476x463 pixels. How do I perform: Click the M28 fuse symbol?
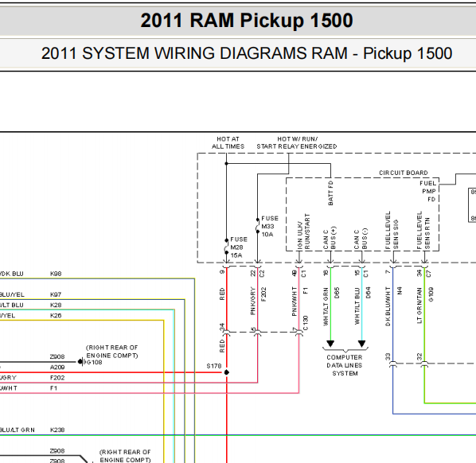tap(227, 247)
